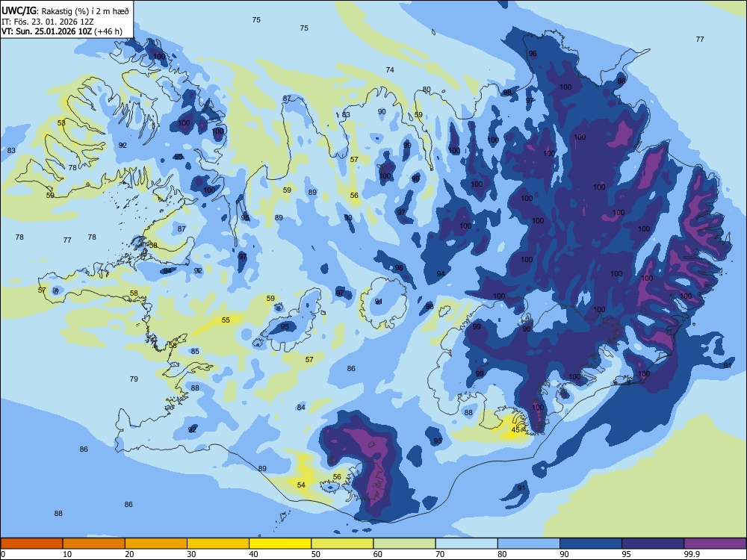Select the 30–40 amber legend swatch
Screen dimensions: 747x560
pyautogui.click(x=218, y=544)
